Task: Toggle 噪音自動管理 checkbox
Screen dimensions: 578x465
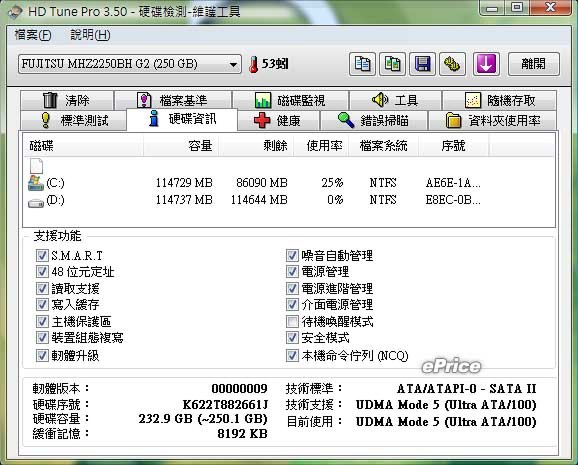Action: point(292,255)
